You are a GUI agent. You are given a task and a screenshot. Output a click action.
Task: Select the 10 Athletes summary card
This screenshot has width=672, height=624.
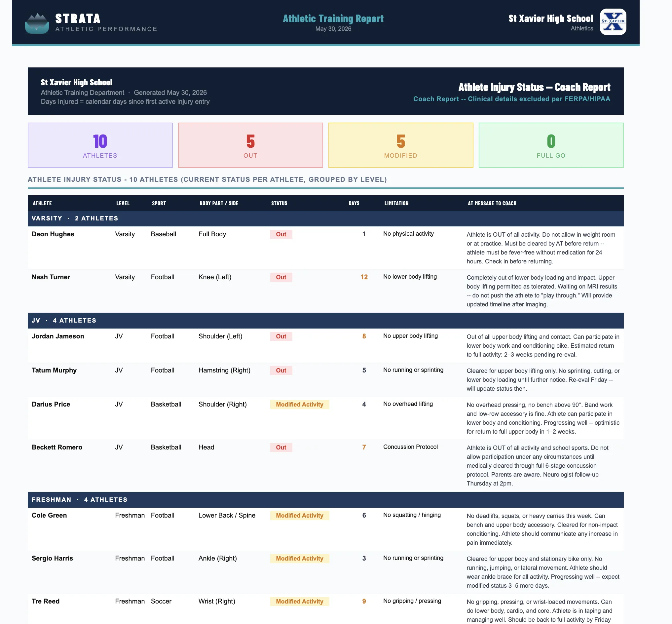coord(100,145)
